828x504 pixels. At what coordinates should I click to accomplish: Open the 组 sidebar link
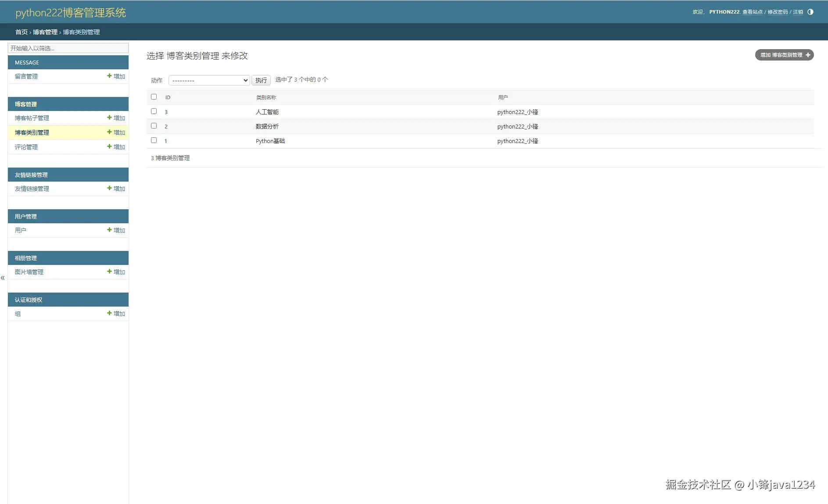click(18, 314)
